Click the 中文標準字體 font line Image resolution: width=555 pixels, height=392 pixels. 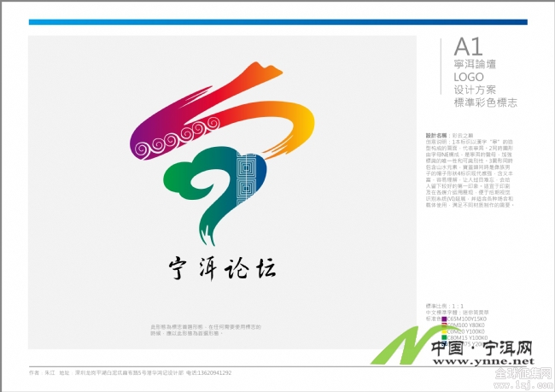(458, 313)
